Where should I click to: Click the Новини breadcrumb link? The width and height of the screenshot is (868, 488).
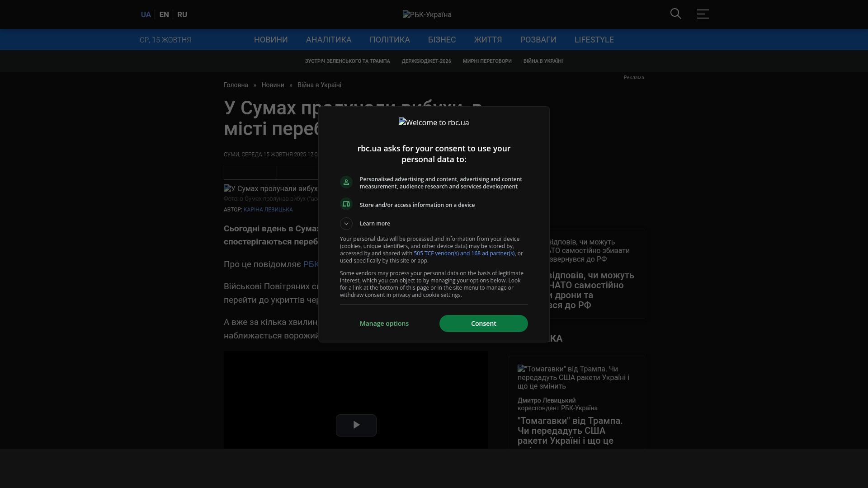pyautogui.click(x=273, y=85)
